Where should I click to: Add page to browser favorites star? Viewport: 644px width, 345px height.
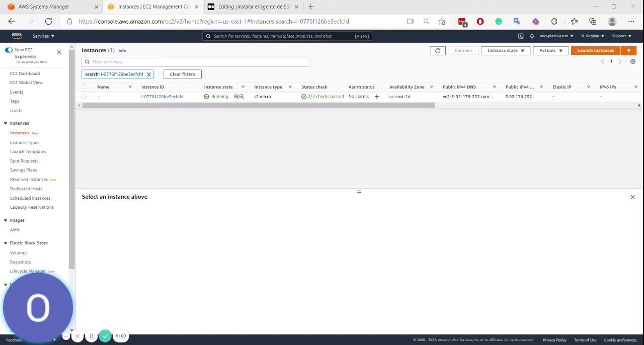tap(442, 21)
